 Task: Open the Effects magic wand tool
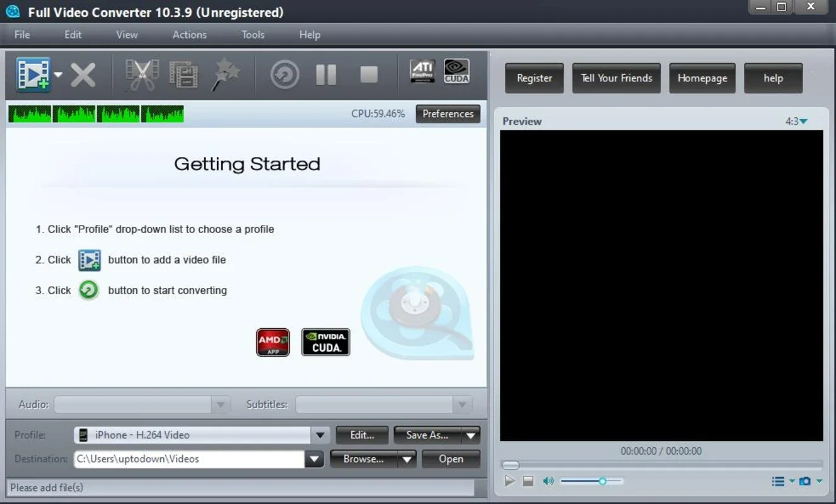pyautogui.click(x=225, y=75)
